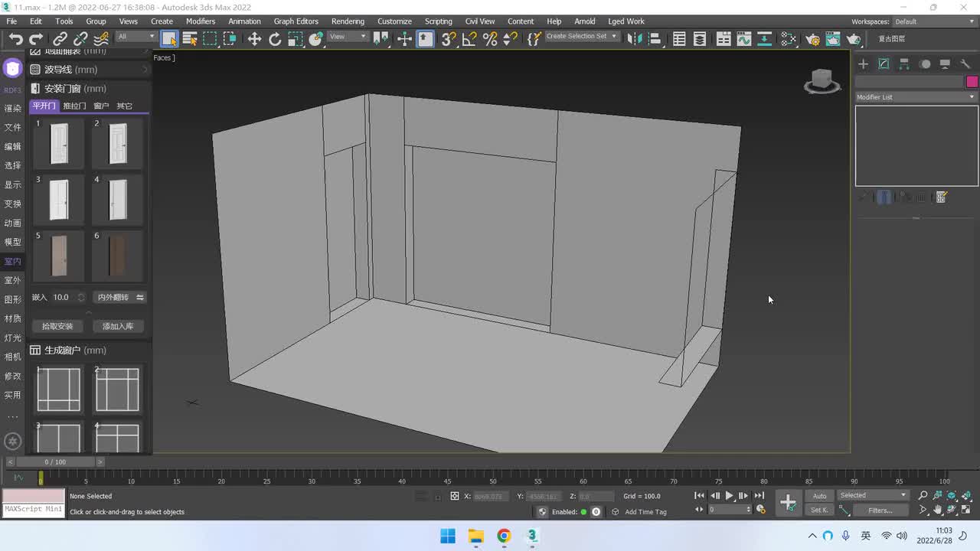The height and width of the screenshot is (551, 980).
Task: Open the Render Setup teapot icon
Action: pos(812,39)
